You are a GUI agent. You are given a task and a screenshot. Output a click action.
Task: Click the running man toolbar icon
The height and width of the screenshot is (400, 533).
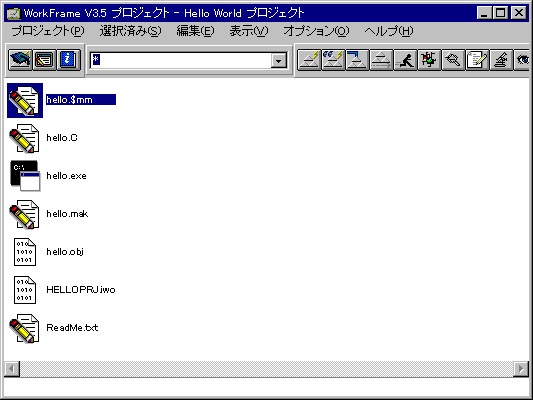(405, 60)
